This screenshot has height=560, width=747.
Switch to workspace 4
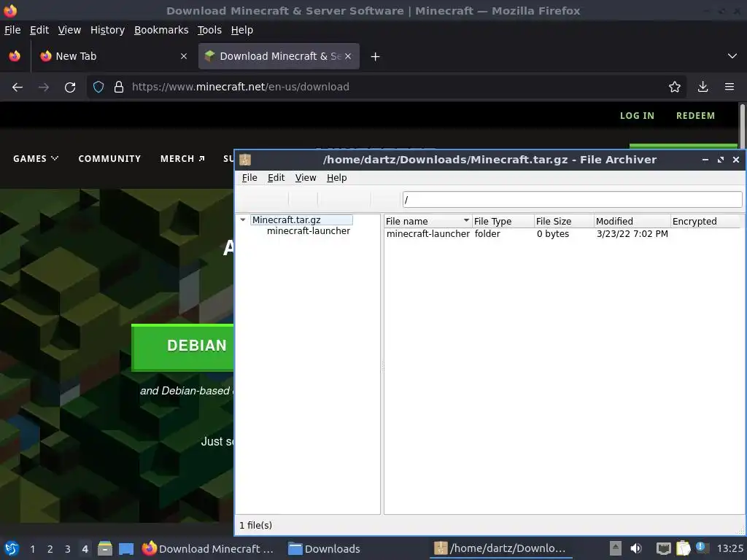point(85,549)
